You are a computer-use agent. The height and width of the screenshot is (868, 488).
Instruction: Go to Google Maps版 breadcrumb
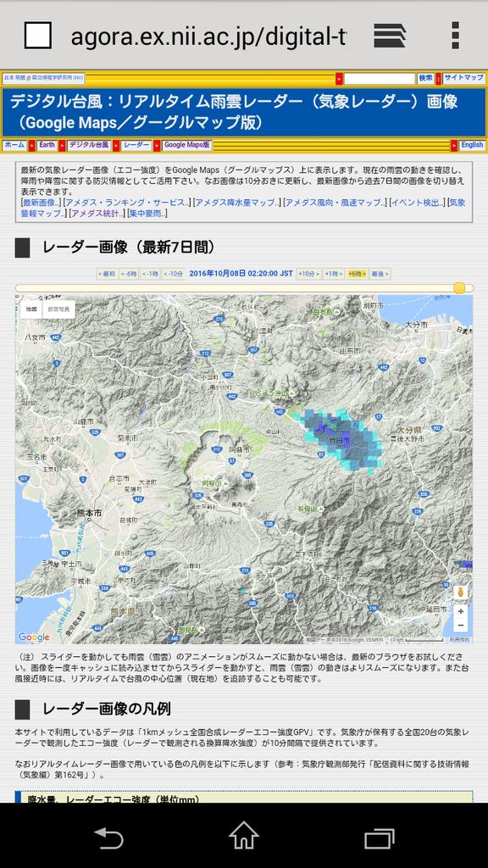(x=187, y=145)
